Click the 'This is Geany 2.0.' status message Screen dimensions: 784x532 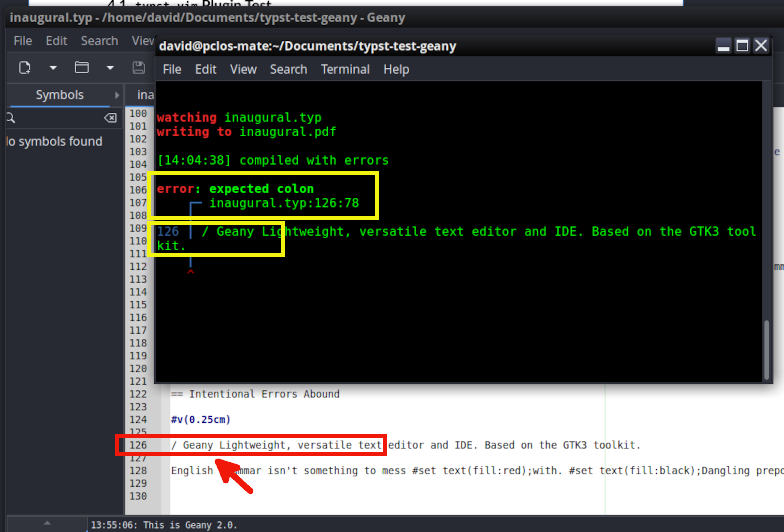164,526
